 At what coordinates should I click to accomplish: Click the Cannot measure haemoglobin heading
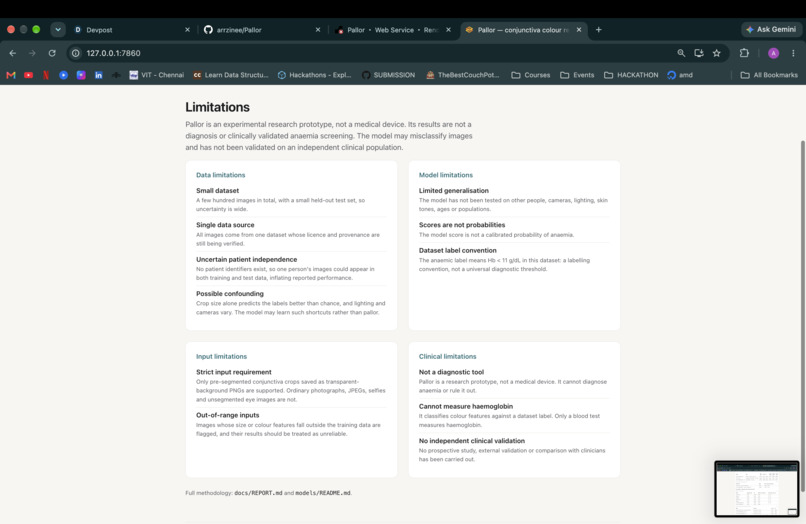pyautogui.click(x=466, y=406)
